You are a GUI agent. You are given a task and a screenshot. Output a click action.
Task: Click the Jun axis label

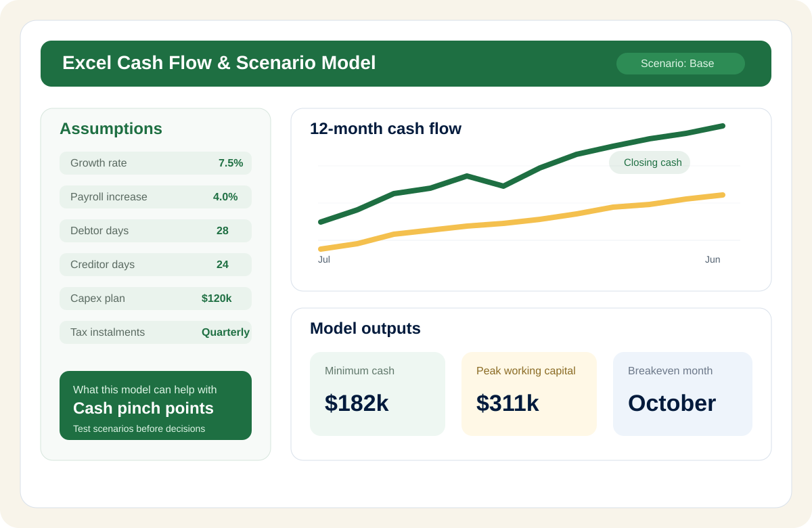click(713, 259)
